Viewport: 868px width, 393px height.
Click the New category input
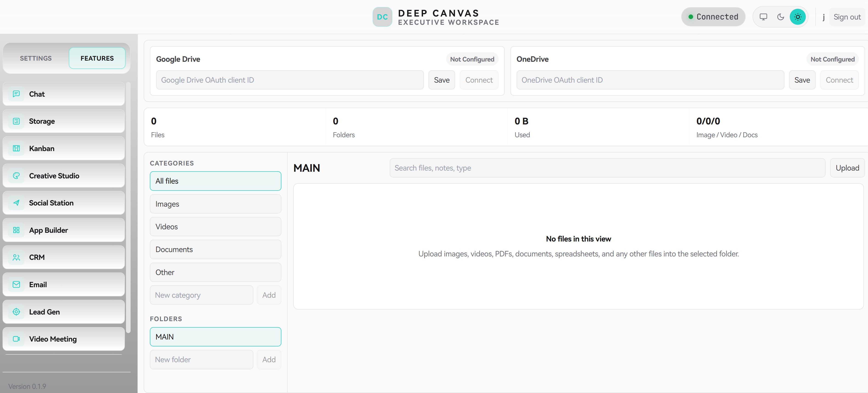coord(202,295)
